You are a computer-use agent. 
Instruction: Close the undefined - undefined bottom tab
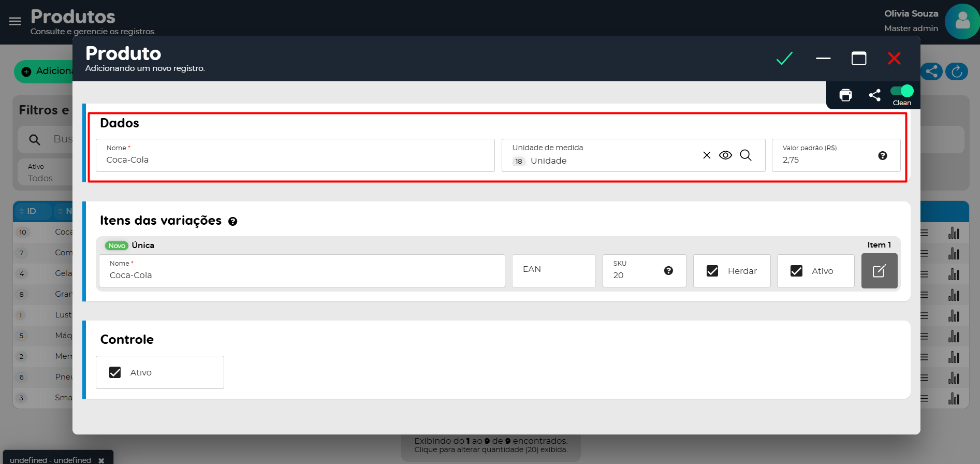pos(101,460)
